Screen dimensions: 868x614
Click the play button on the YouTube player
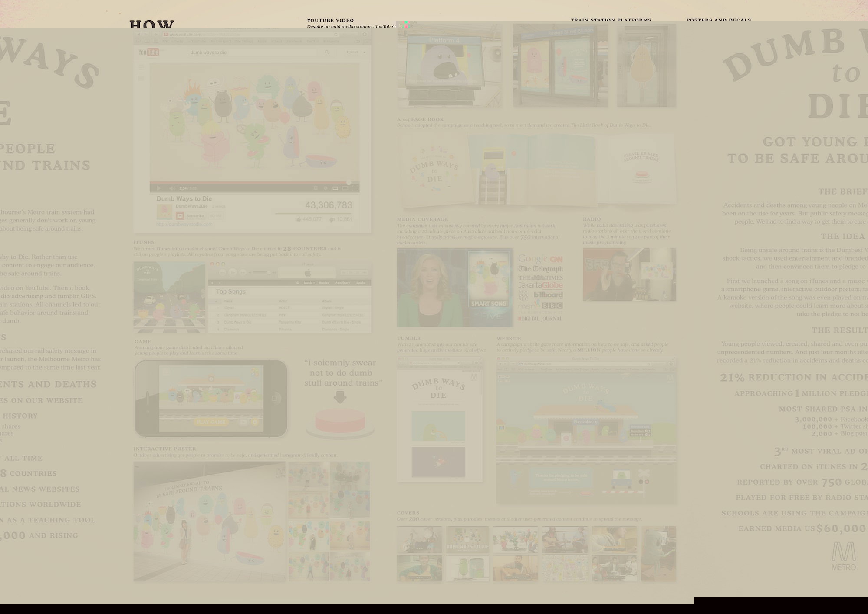coord(158,188)
